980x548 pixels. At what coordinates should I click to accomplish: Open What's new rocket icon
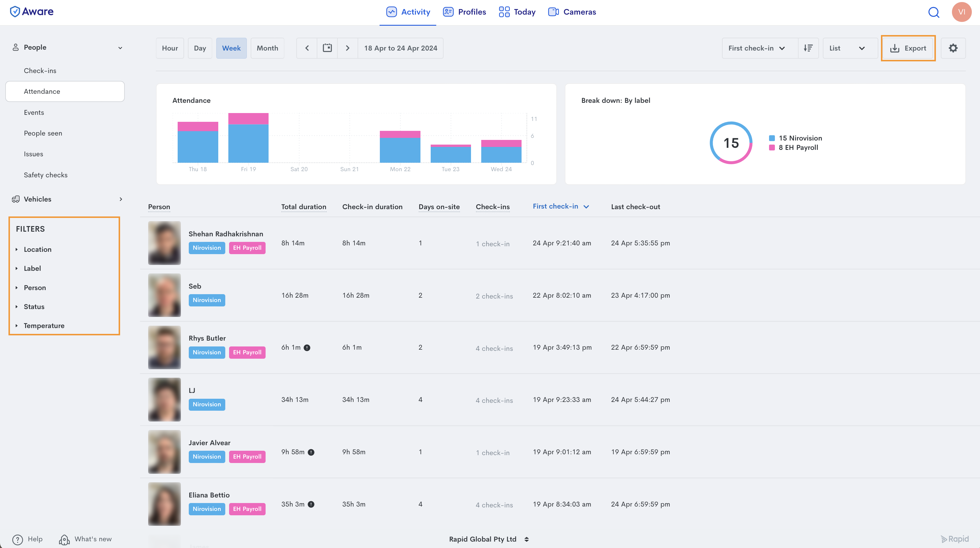[64, 539]
